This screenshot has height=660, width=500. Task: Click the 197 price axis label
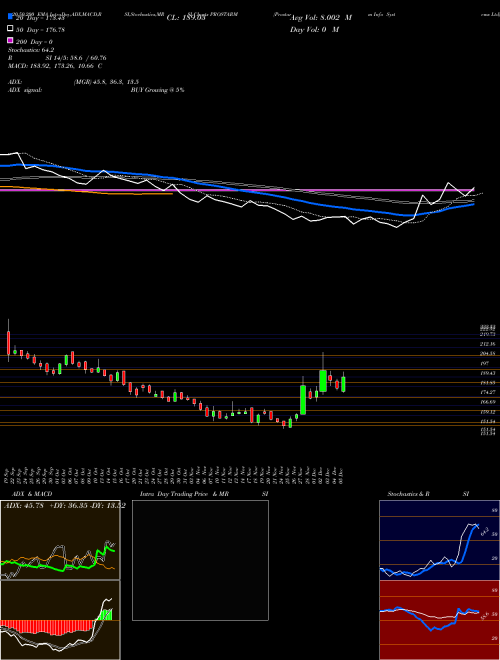484,363
